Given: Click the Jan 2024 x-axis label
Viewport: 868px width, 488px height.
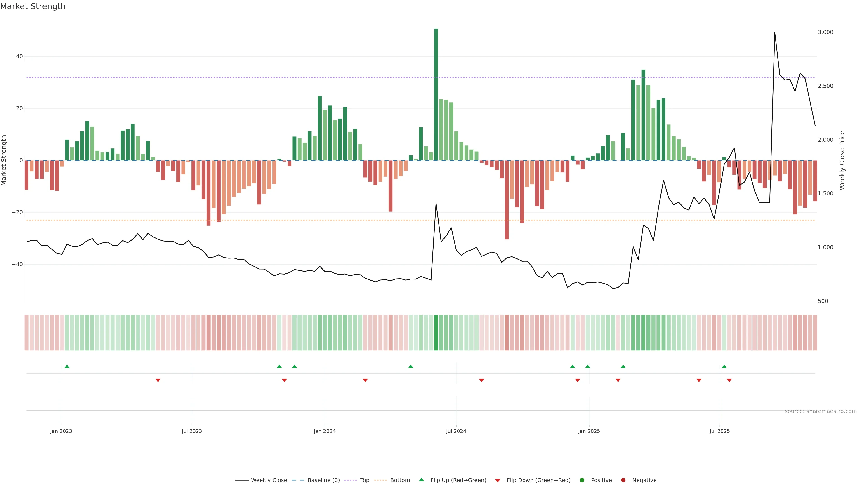Looking at the screenshot, I should click(325, 431).
